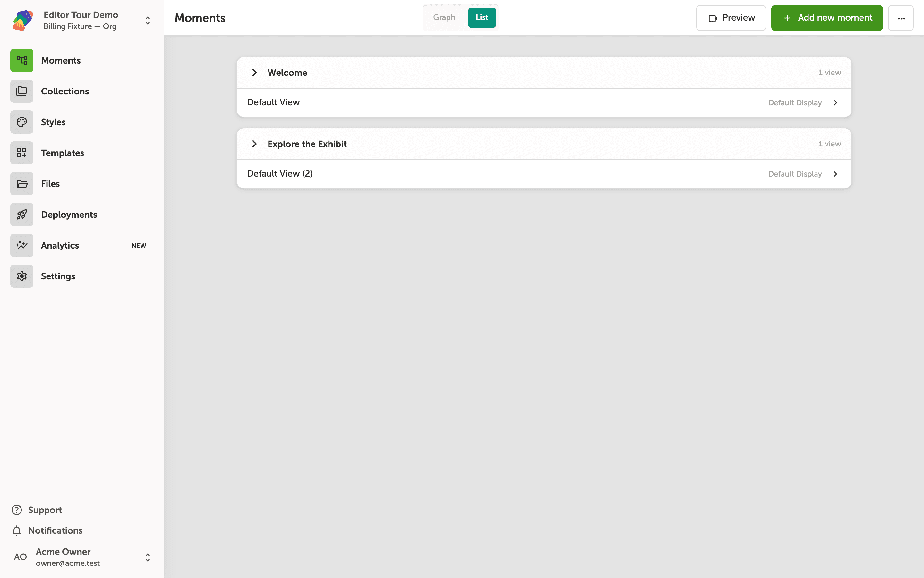Go to Deployments in sidebar

tap(69, 215)
